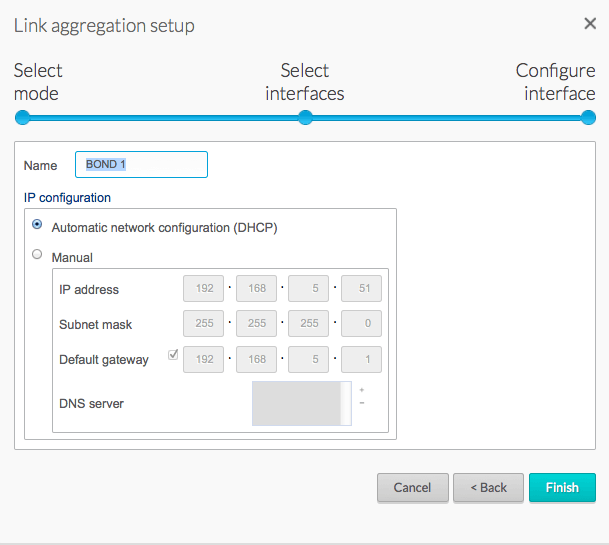Toggle the Default gateway checkbox
The height and width of the screenshot is (545, 609).
click(x=173, y=354)
